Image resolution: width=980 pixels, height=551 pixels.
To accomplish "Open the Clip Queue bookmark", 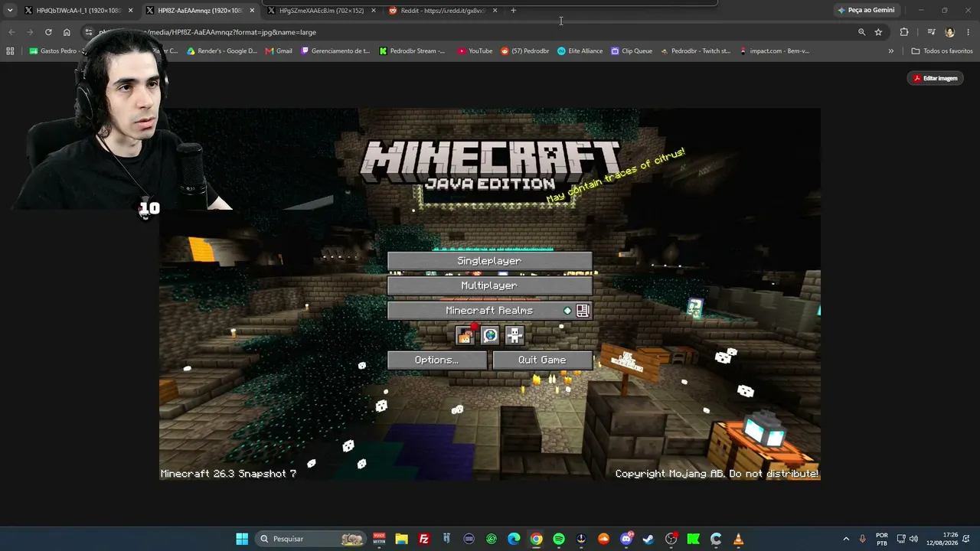I will (x=632, y=51).
